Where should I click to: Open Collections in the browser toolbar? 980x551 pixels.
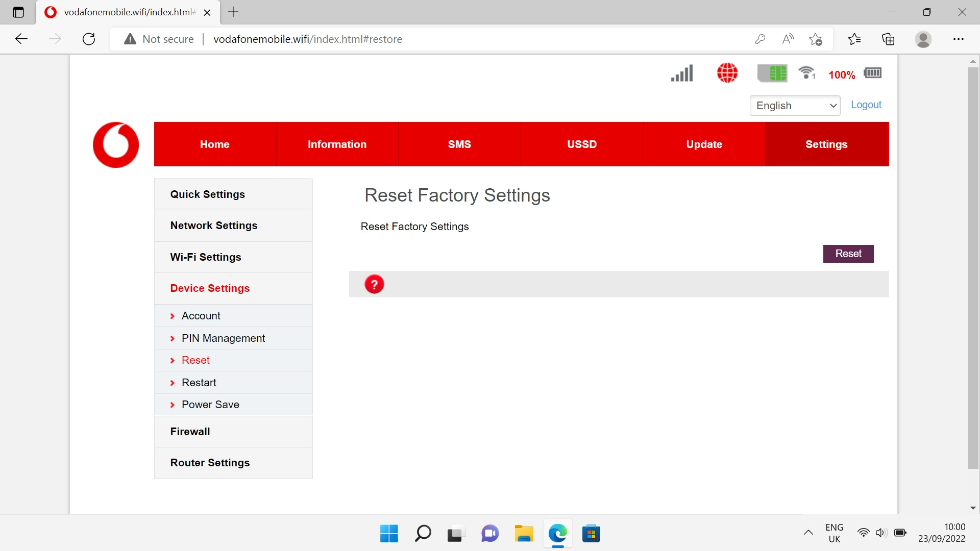(x=888, y=39)
